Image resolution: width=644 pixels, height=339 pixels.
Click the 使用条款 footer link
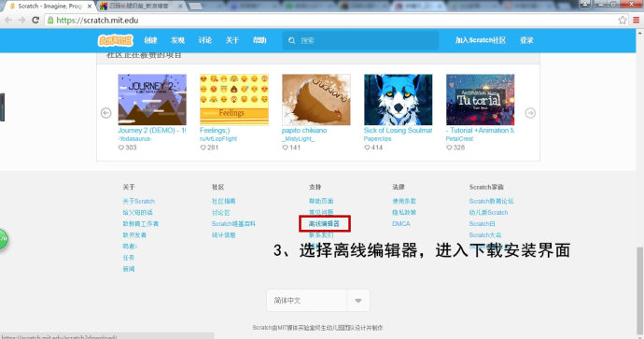[x=404, y=201]
